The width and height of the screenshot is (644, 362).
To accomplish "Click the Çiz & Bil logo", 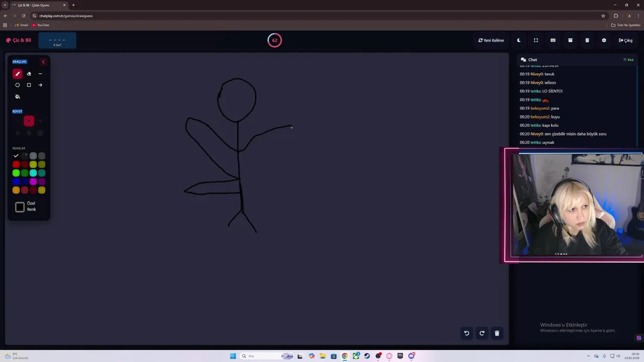I will tap(19, 40).
